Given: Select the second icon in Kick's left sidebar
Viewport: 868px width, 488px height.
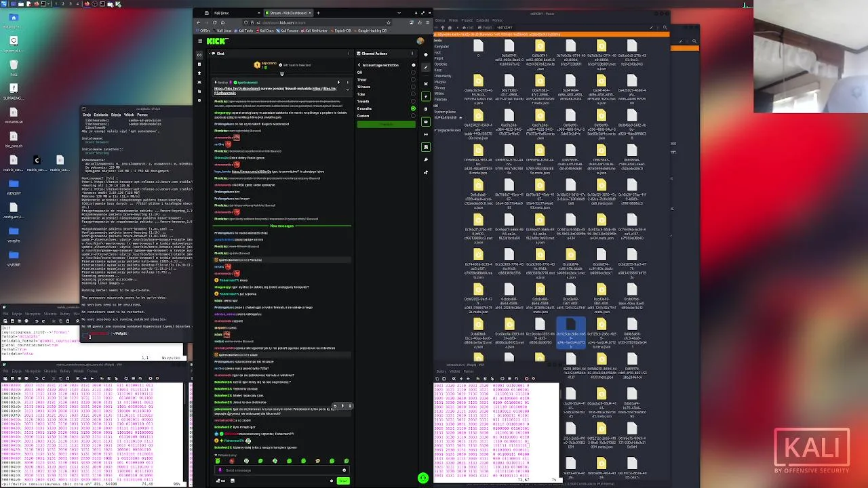Looking at the screenshot, I should pos(199,64).
